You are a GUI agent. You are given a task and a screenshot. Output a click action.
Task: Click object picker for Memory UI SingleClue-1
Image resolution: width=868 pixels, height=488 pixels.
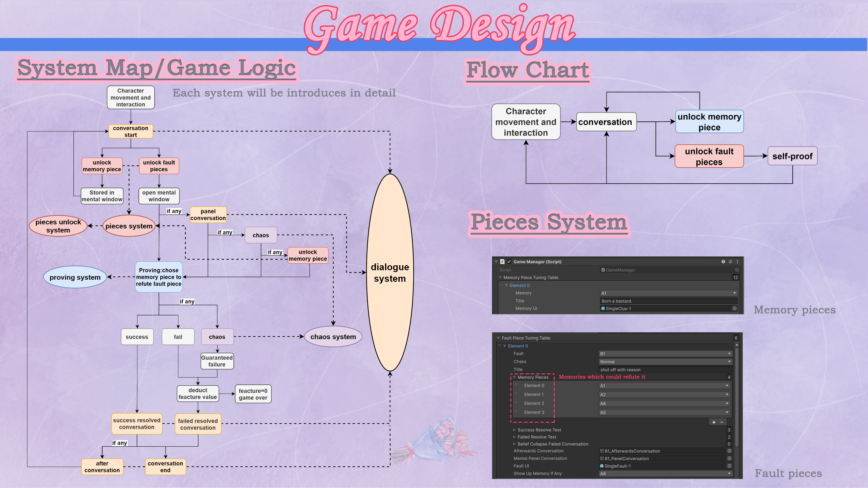[x=735, y=308]
